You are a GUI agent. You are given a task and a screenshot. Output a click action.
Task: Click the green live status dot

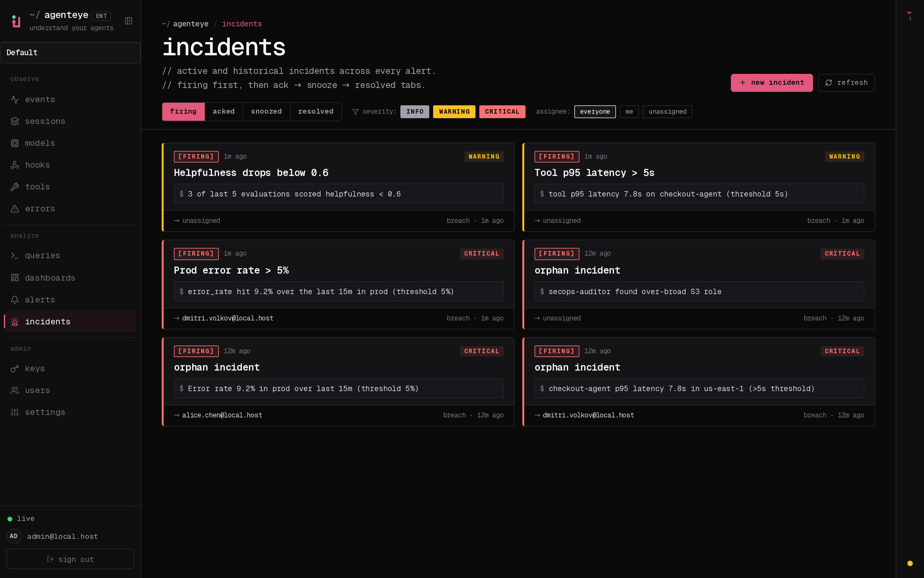pos(10,519)
